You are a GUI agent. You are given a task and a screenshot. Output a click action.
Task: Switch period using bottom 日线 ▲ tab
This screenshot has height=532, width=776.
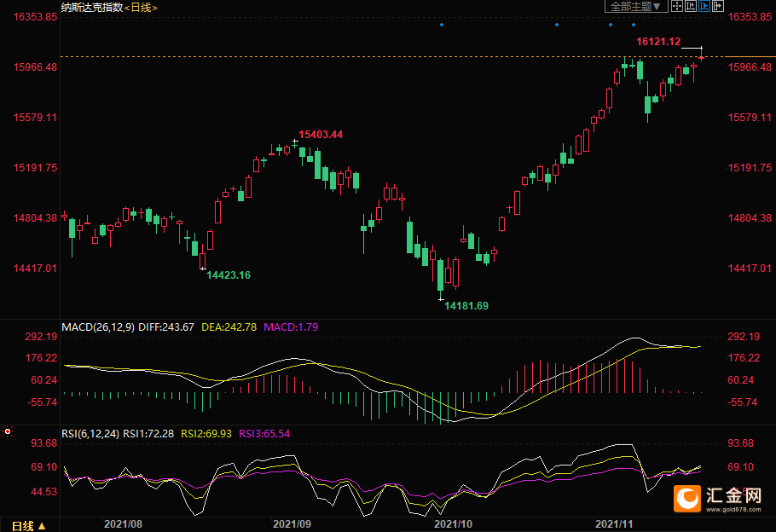coord(29,525)
